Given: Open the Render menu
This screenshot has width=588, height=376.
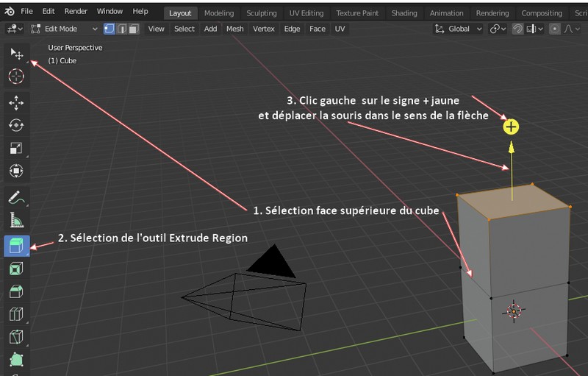Looking at the screenshot, I should pos(76,11).
